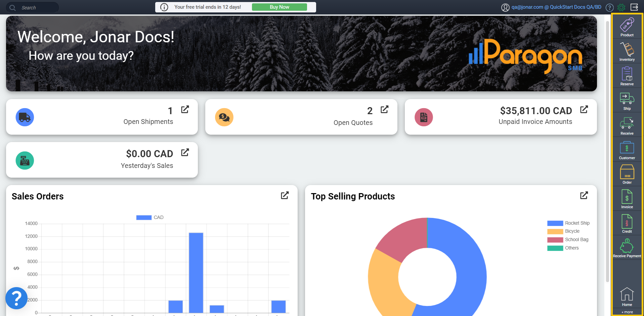Viewport: 644px width, 316px height.
Task: Click the Buy Now button
Action: 279,7
